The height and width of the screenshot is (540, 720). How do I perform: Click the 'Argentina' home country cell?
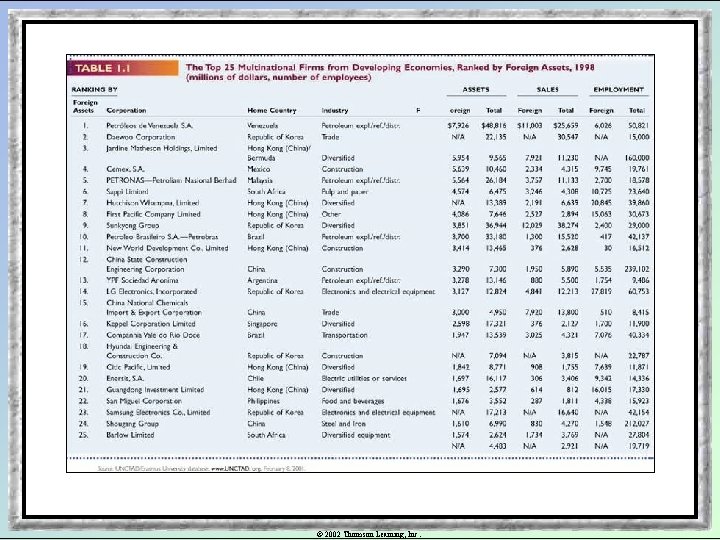click(x=263, y=280)
